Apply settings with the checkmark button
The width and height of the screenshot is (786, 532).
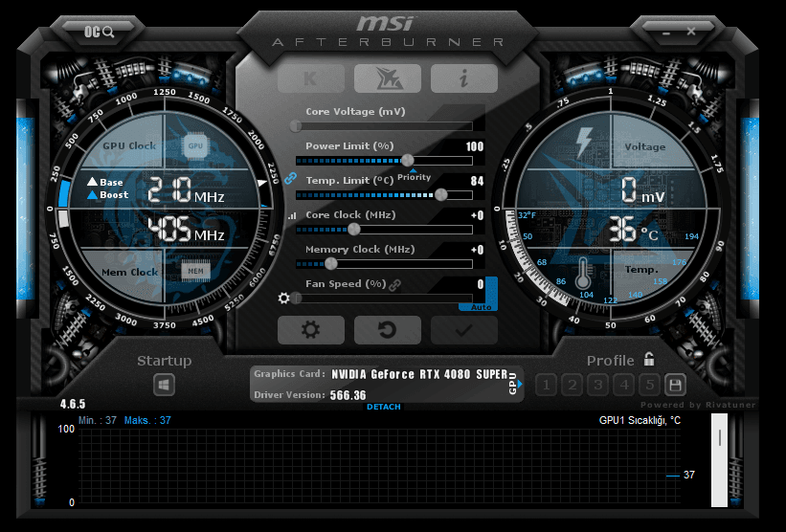[463, 330]
